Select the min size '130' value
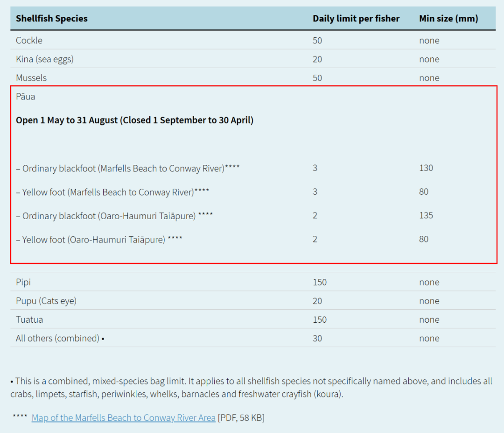Viewport: 504px width, 433px height. coord(426,168)
